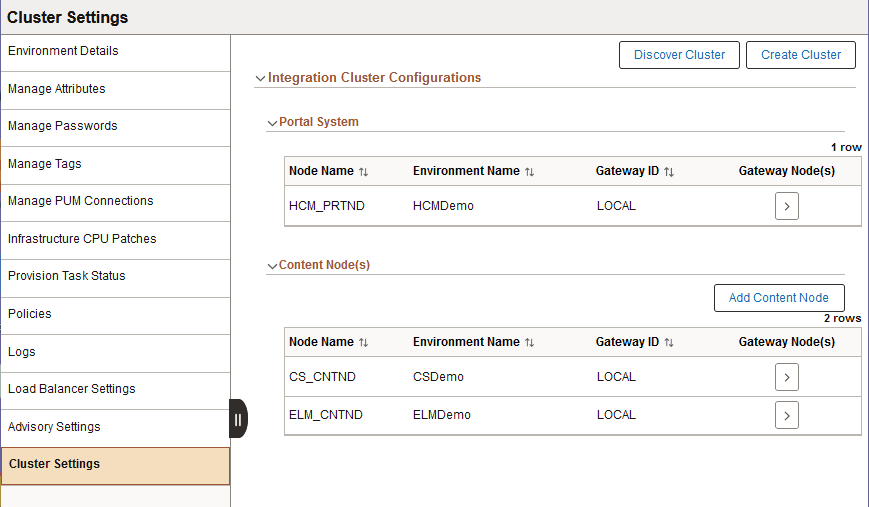Image resolution: width=869 pixels, height=507 pixels.
Task: Collapse Integration Cluster Configurations section
Action: tap(260, 78)
